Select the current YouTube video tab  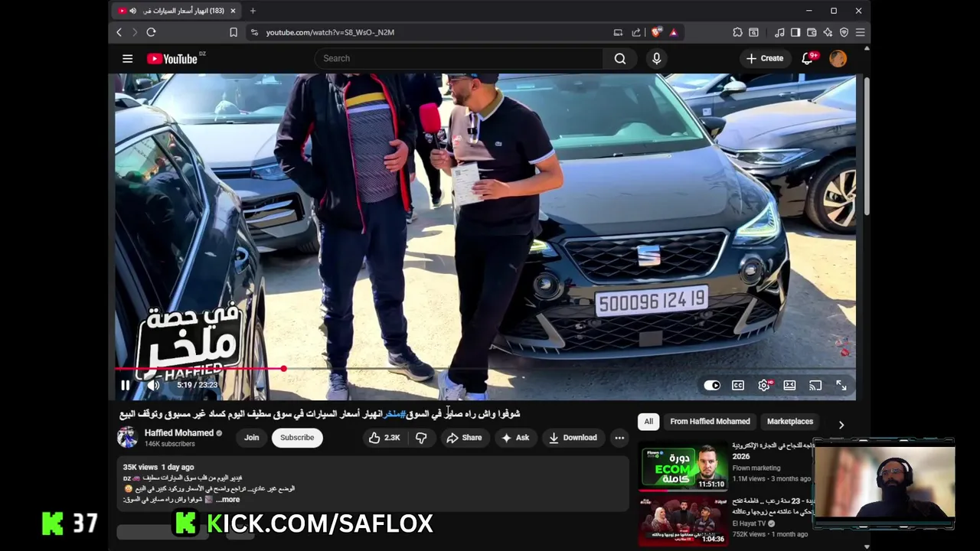point(177,11)
